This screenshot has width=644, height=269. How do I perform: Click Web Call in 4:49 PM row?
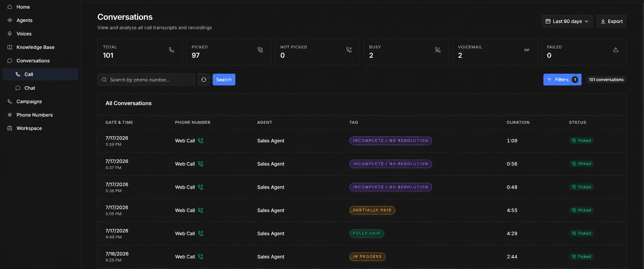click(x=185, y=234)
